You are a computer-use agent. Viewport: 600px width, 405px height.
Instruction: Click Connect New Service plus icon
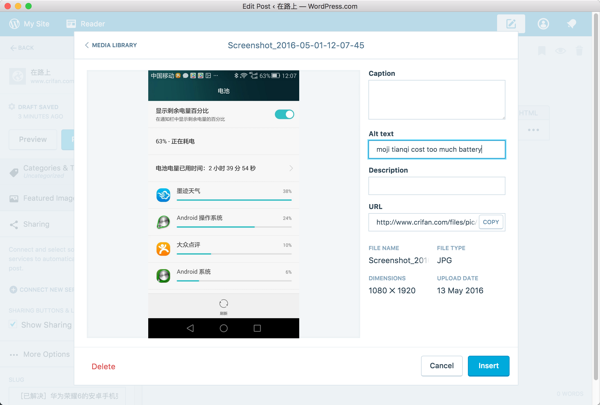coord(13,290)
